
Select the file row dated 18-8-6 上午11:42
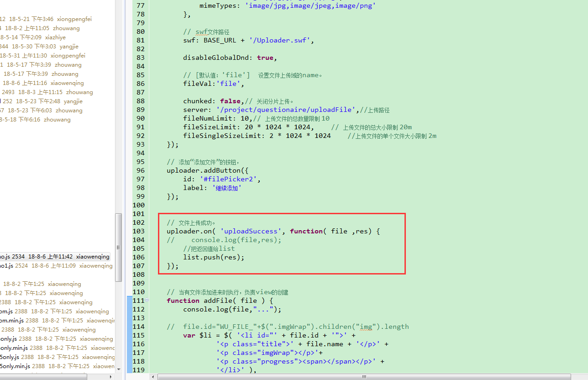tap(55, 257)
